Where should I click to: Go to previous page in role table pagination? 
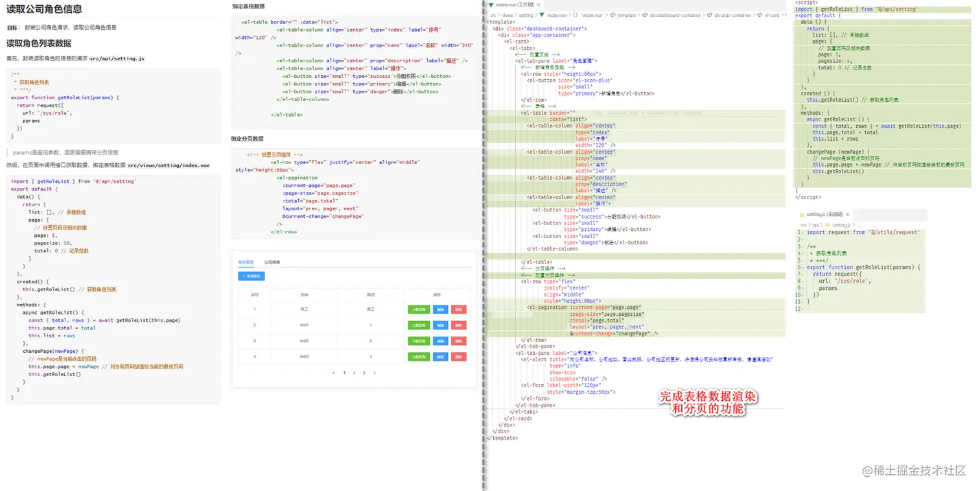pyautogui.click(x=334, y=373)
